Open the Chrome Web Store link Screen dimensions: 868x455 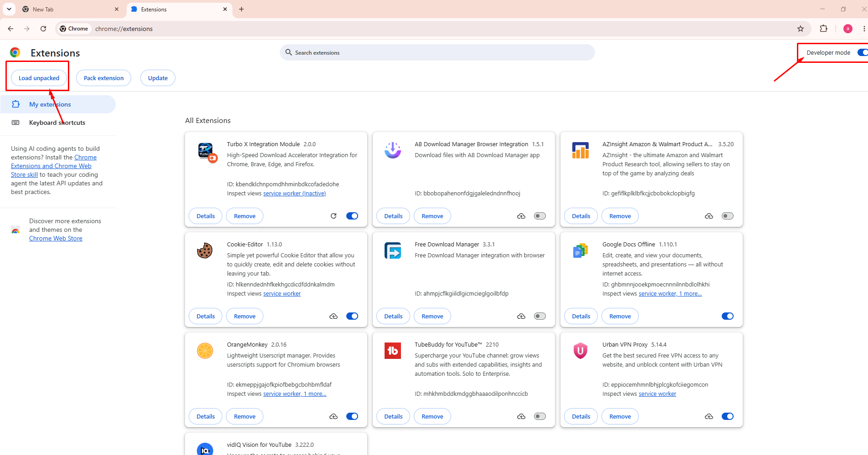point(56,238)
